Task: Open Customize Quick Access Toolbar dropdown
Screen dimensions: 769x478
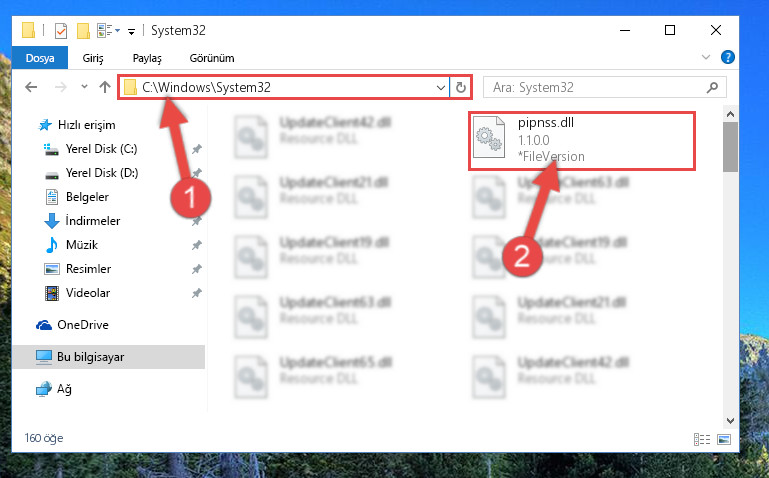Action: pyautogui.click(x=131, y=32)
